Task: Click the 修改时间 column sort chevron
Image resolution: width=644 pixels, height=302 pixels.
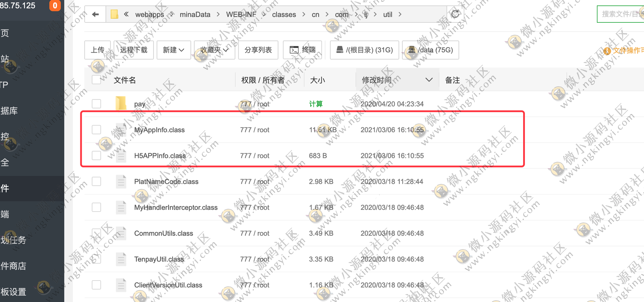Action: click(429, 80)
